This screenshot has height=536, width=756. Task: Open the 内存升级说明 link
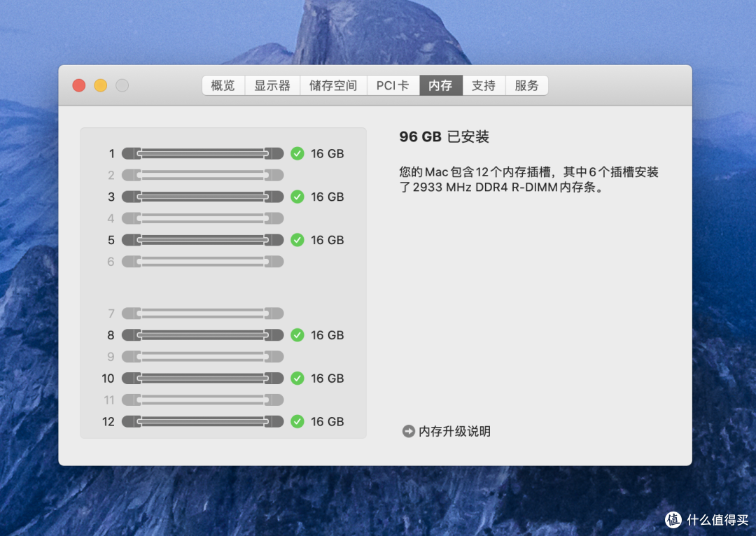tap(454, 432)
